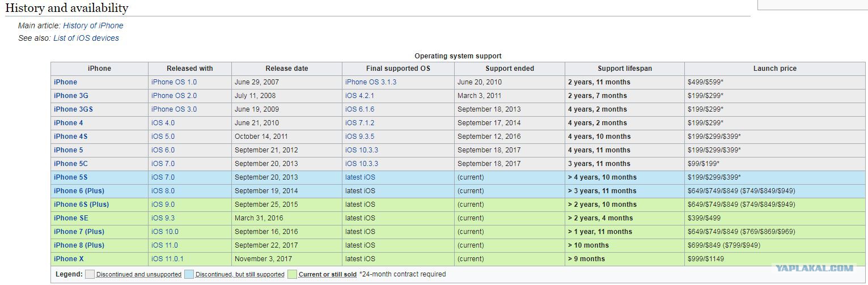Follow the iOS 6.0 link
The height and width of the screenshot is (285, 868).
click(x=163, y=150)
